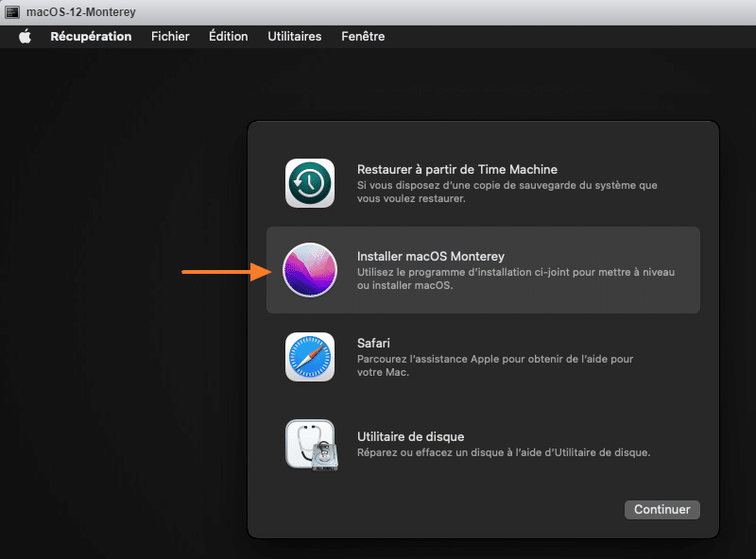Viewport: 756px width, 559px height.
Task: Click 'Parcourez l'assistance Apple' description
Action: click(x=495, y=365)
